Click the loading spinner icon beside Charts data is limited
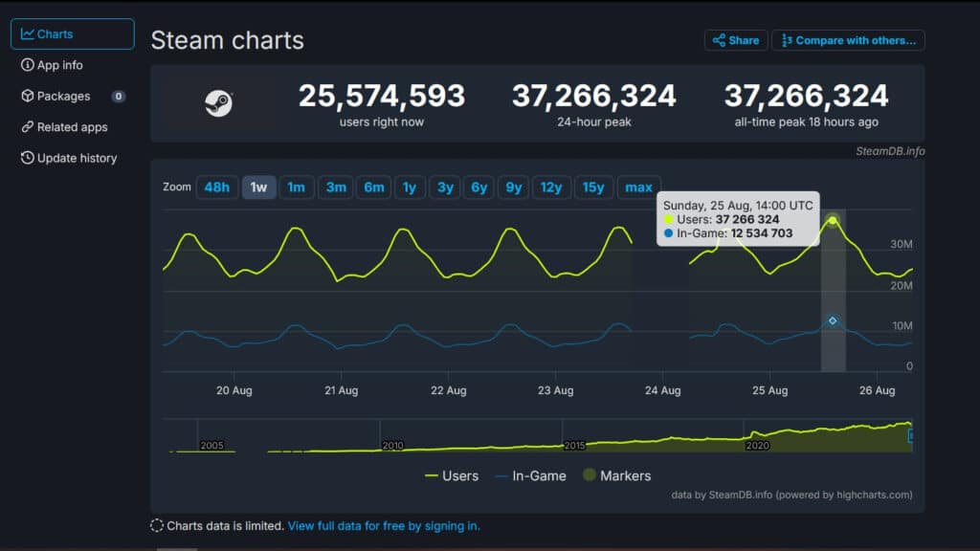The height and width of the screenshot is (551, 980). tap(157, 526)
